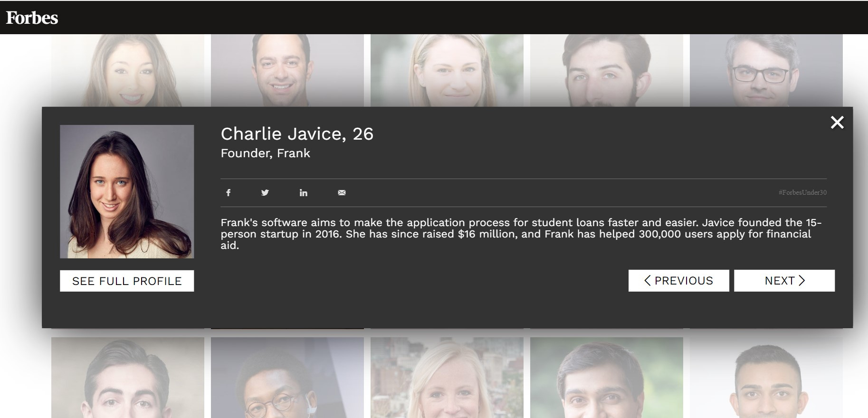Share profile on LinkedIn
Screen dimensions: 868x418
pyautogui.click(x=303, y=192)
